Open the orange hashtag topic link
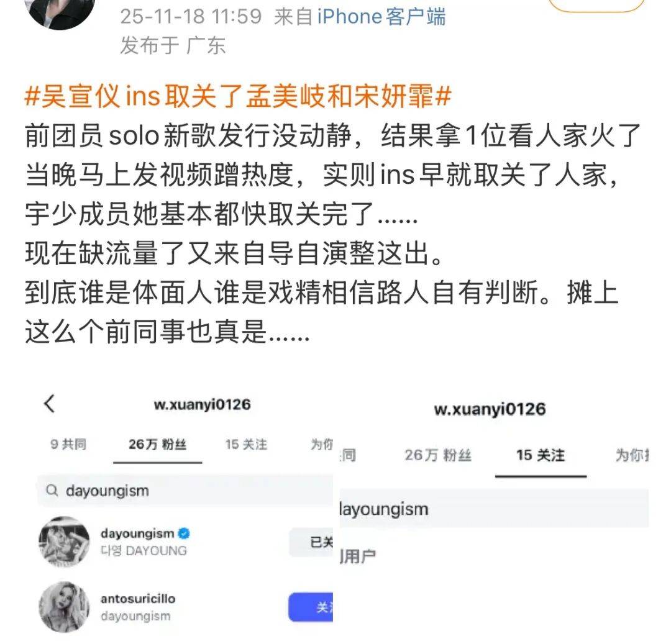671x644 pixels. [x=238, y=96]
